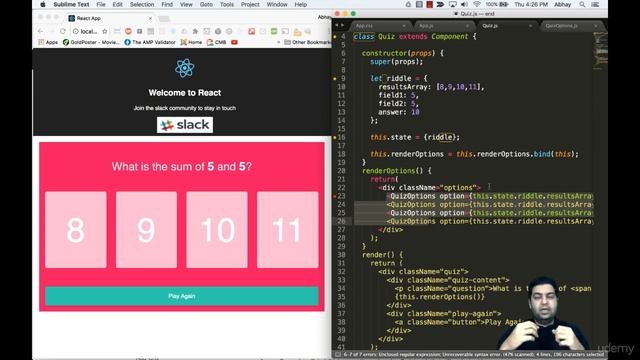
Task: Click the browser forward arrow
Action: point(52,31)
